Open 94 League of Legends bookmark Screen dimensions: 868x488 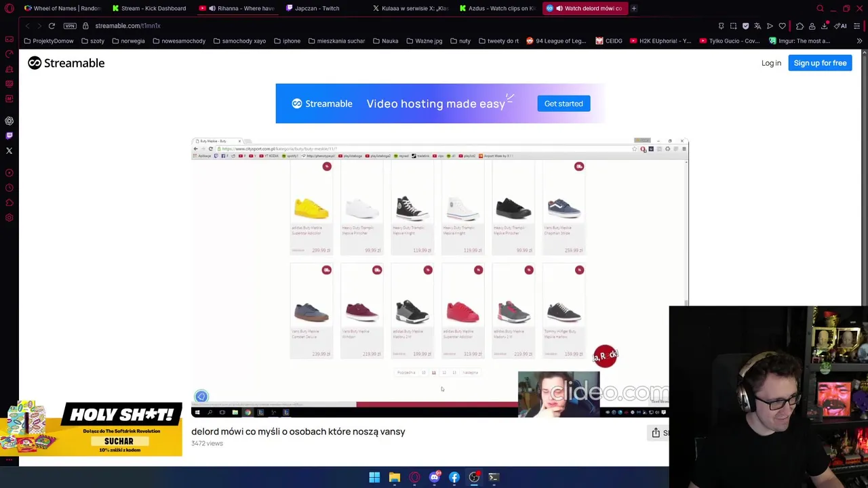[556, 41]
